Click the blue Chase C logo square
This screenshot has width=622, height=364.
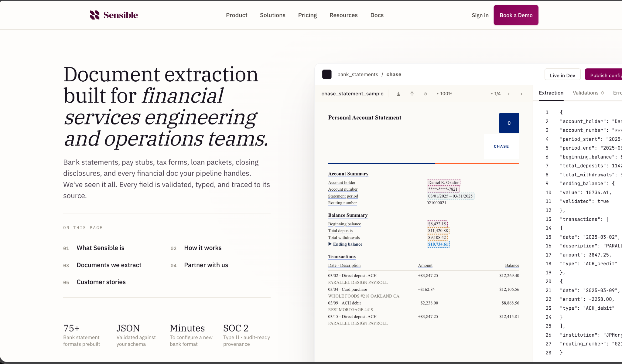[x=509, y=123]
